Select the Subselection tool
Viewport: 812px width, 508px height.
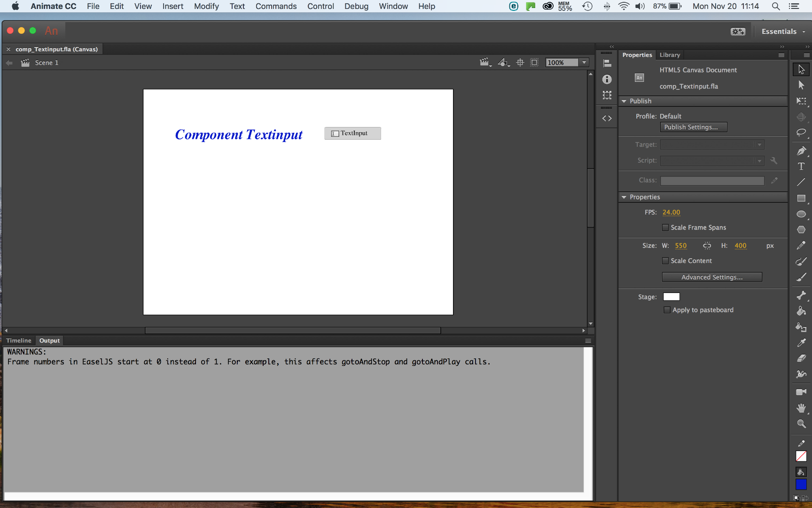point(801,85)
